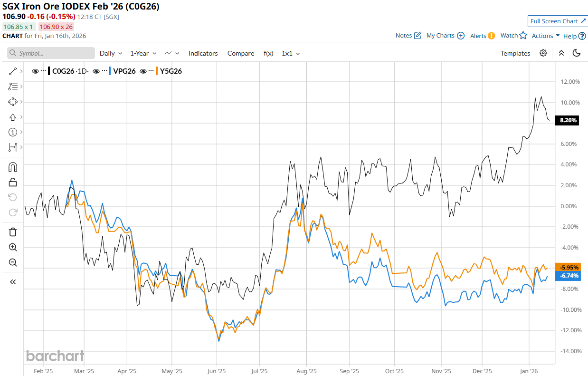588x376 pixels.
Task: Click the Symbol search field
Action: [x=51, y=53]
